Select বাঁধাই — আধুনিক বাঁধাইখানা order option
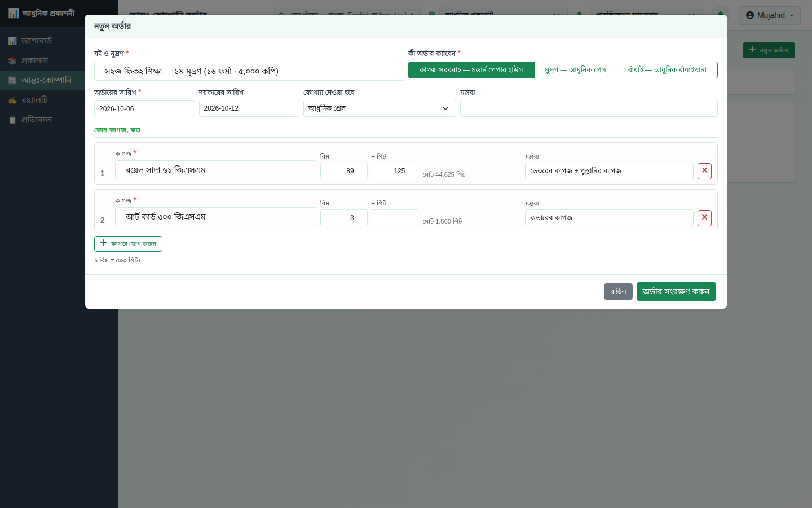Image resolution: width=812 pixels, height=508 pixels. tap(667, 70)
